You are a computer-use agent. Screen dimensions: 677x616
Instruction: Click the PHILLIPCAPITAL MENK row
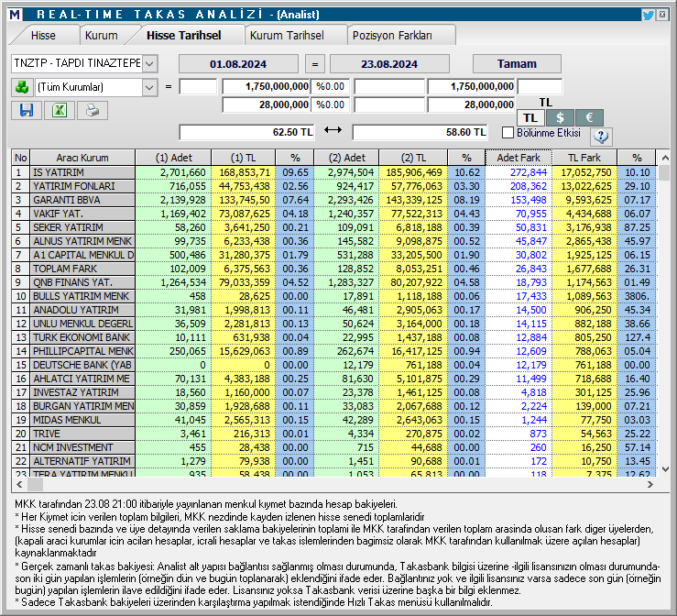[x=333, y=351]
